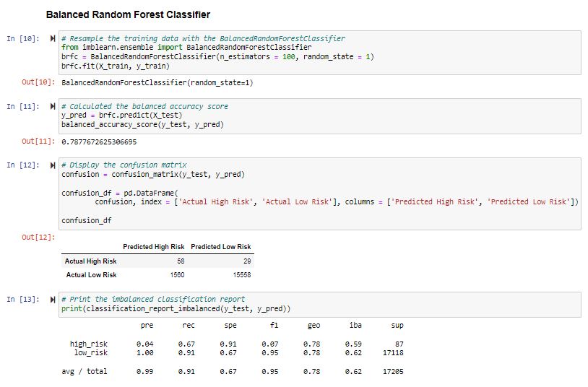
Task: Click the comment 'Resample the training data' line
Action: [x=203, y=38]
